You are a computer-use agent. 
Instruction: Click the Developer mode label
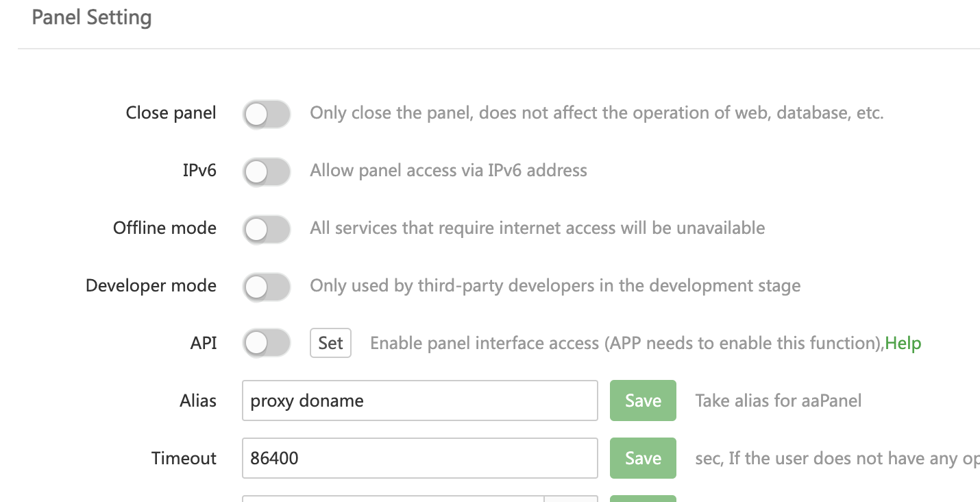[x=150, y=285]
